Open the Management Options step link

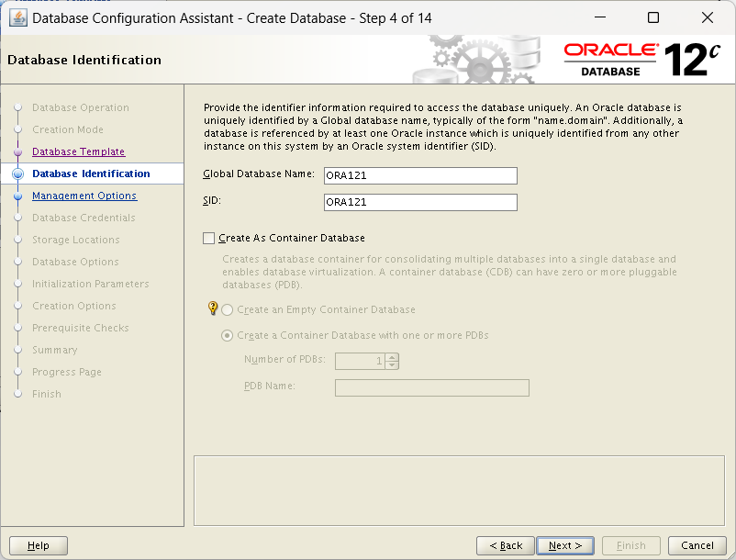[x=84, y=196]
